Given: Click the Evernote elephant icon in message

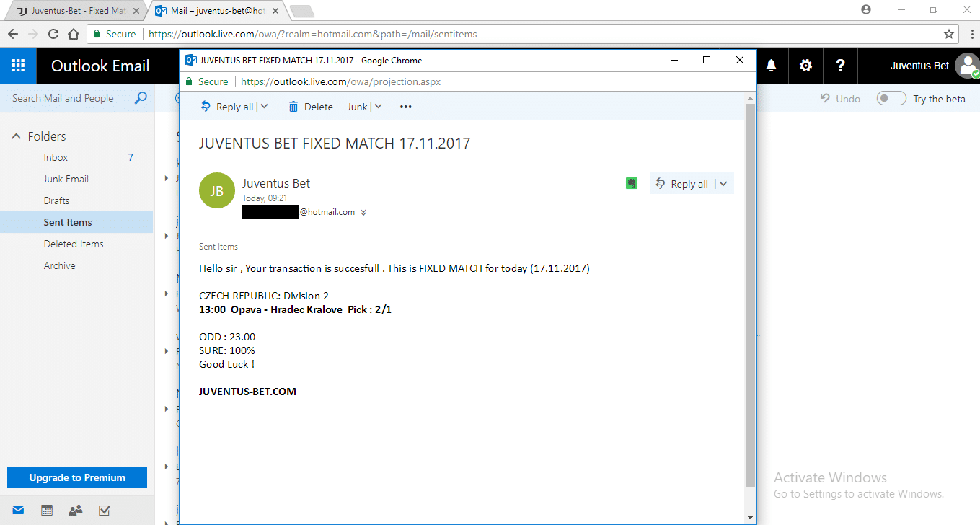Looking at the screenshot, I should (632, 184).
